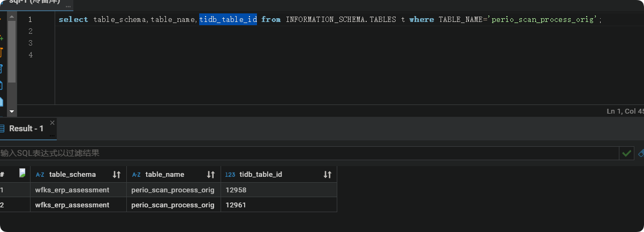Select the cell with value 12958

pyautogui.click(x=236, y=190)
